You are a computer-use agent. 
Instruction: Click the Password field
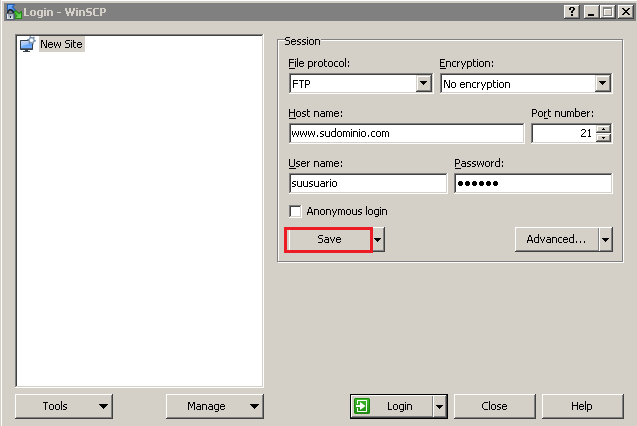coord(533,183)
